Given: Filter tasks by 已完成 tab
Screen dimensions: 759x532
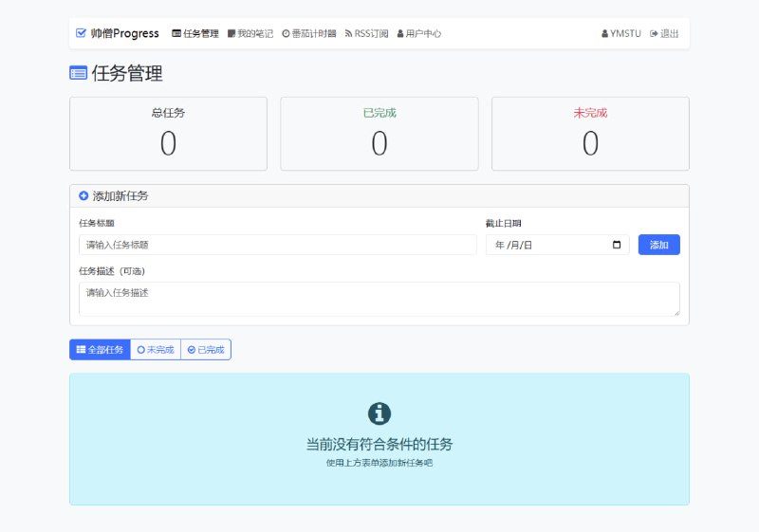Looking at the screenshot, I should tap(206, 350).
